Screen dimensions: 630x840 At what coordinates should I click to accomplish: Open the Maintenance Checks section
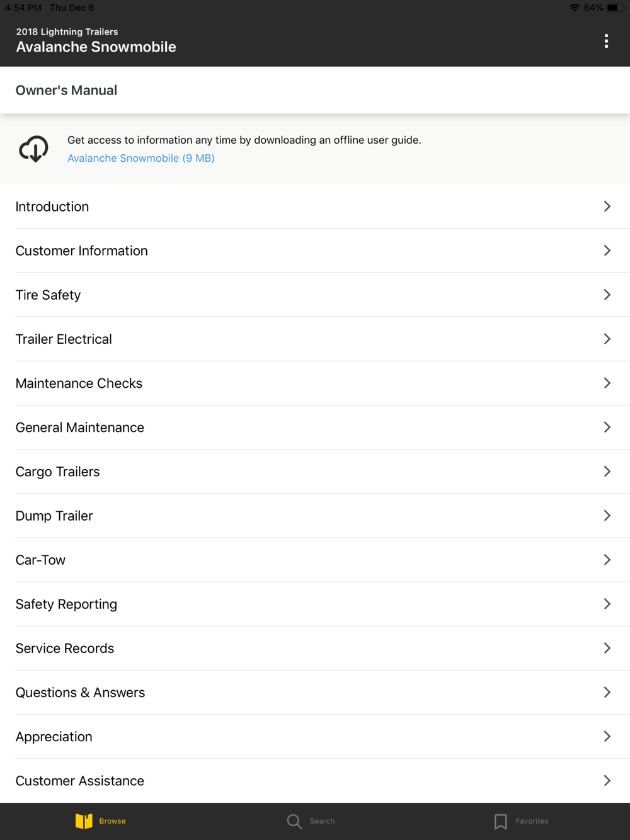[79, 383]
